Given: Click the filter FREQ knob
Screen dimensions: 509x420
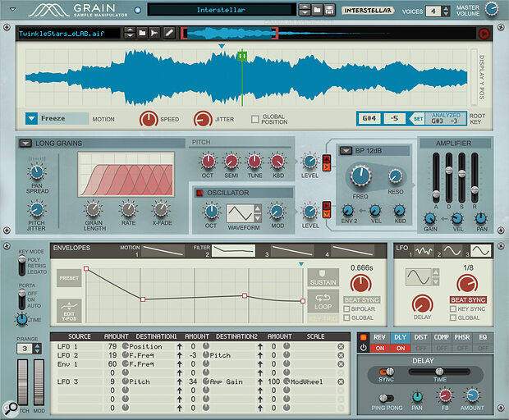Looking at the screenshot, I should [x=360, y=176].
